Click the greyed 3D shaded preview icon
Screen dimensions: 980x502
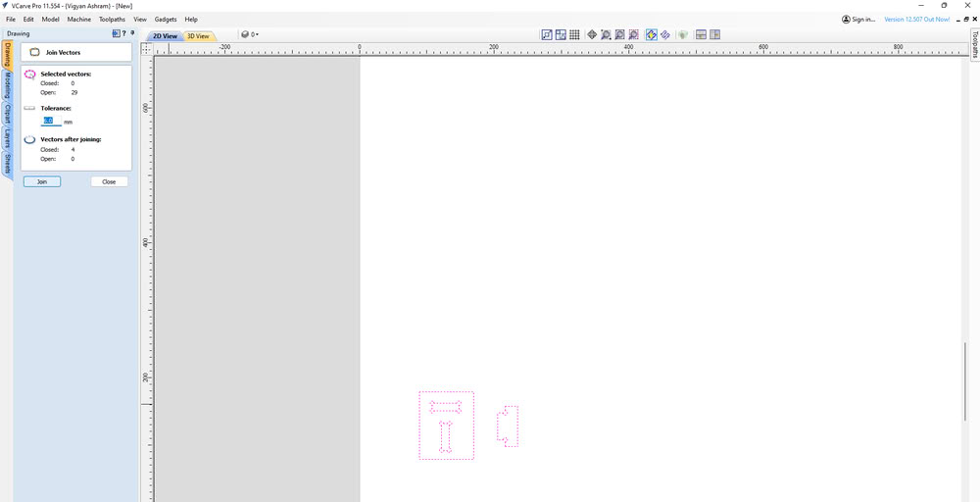click(683, 35)
